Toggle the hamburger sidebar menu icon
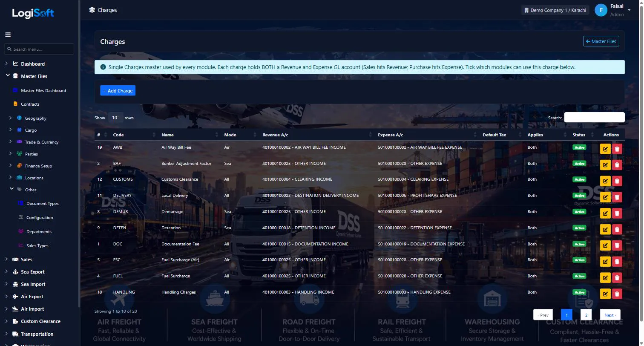Screen dimensions: 644x346 [x=8, y=35]
